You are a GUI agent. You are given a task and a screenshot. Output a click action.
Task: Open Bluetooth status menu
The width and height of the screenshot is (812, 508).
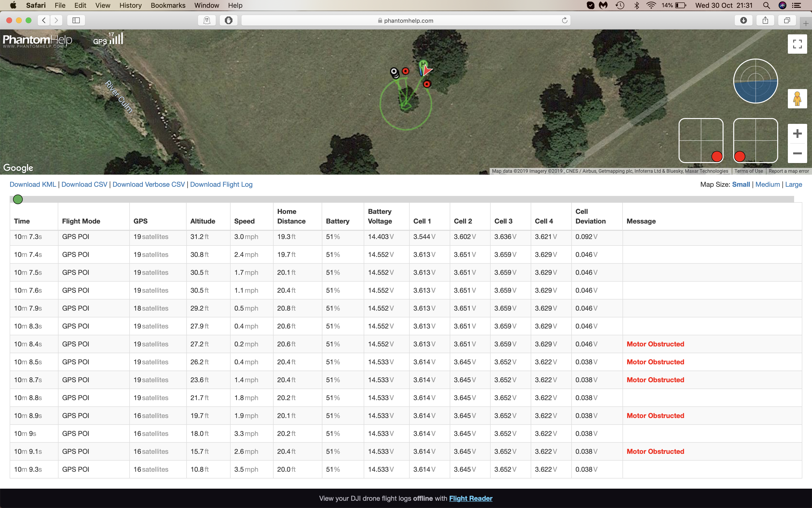point(636,5)
